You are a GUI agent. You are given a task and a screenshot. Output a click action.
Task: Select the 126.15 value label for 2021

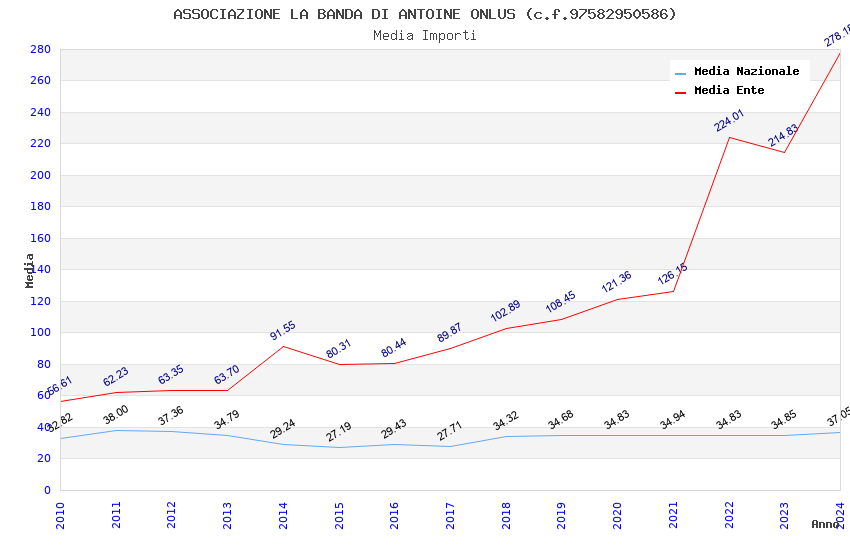click(673, 274)
